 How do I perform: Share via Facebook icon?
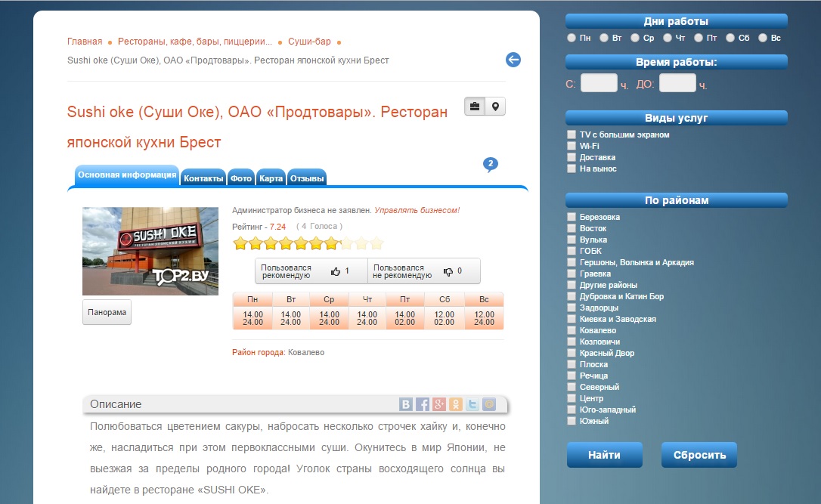423,404
